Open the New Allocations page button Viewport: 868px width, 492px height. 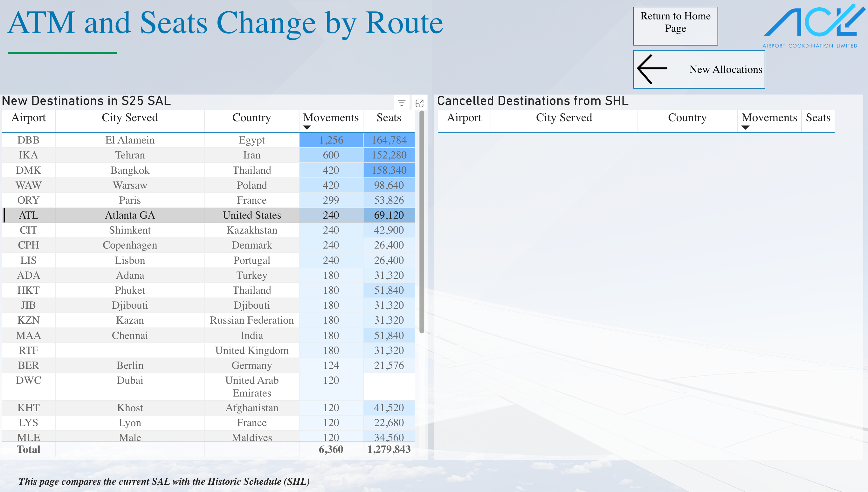699,69
